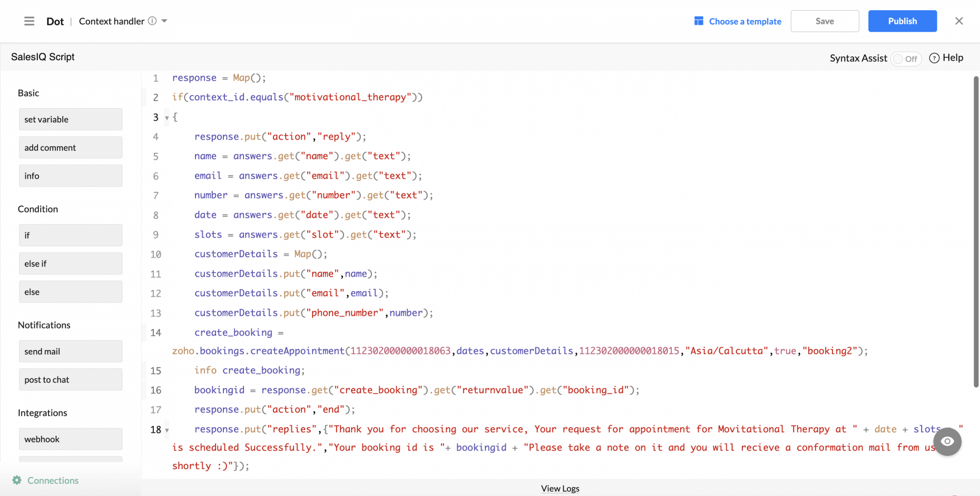The image size is (980, 496).
Task: Click the Save button
Action: 825,21
